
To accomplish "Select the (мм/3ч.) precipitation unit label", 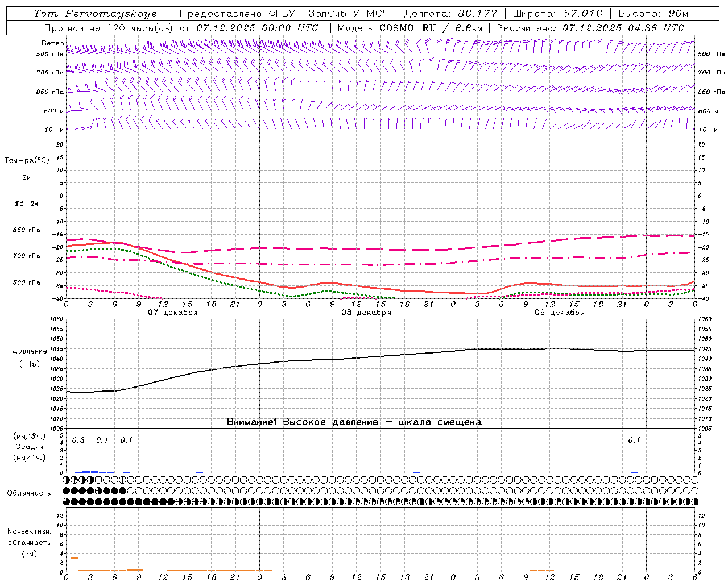I will click(x=30, y=436).
